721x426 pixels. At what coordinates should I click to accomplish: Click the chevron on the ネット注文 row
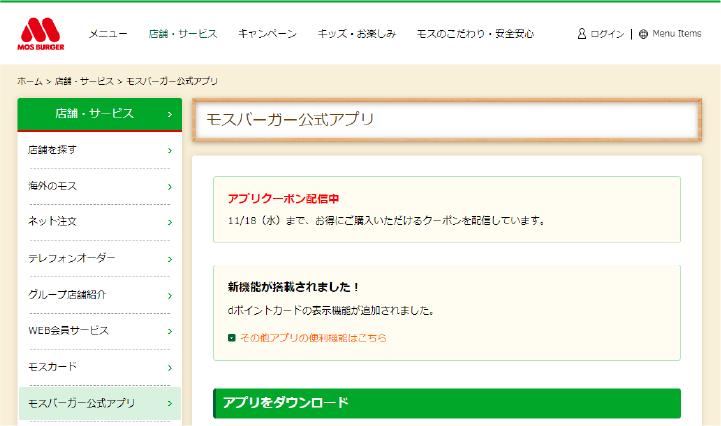(170, 223)
